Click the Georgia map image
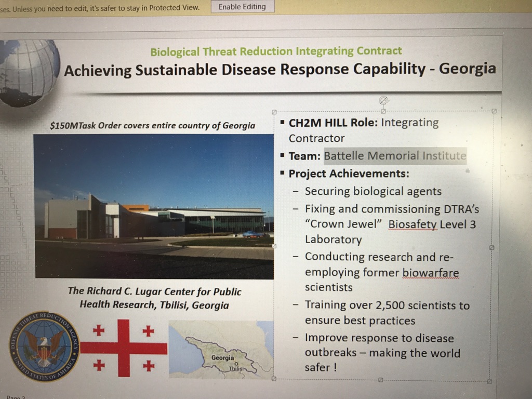Viewport: 532px width, 399px height. tap(221, 348)
